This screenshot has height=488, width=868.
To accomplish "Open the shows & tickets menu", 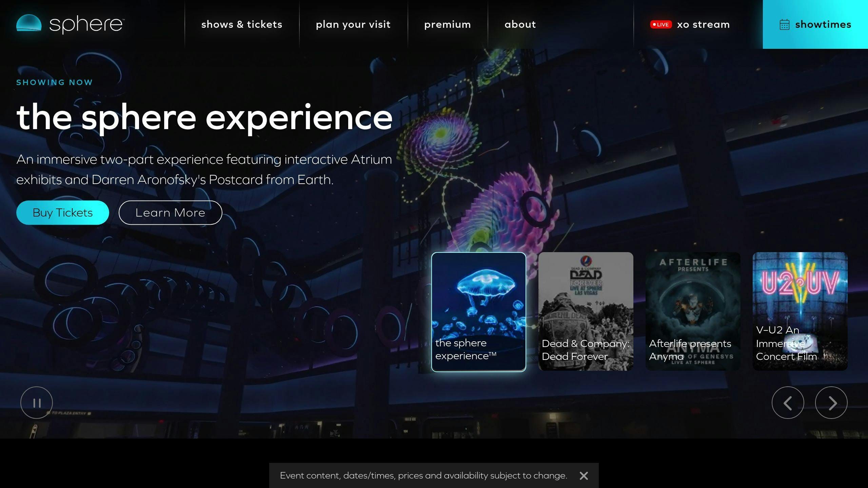I will (242, 24).
